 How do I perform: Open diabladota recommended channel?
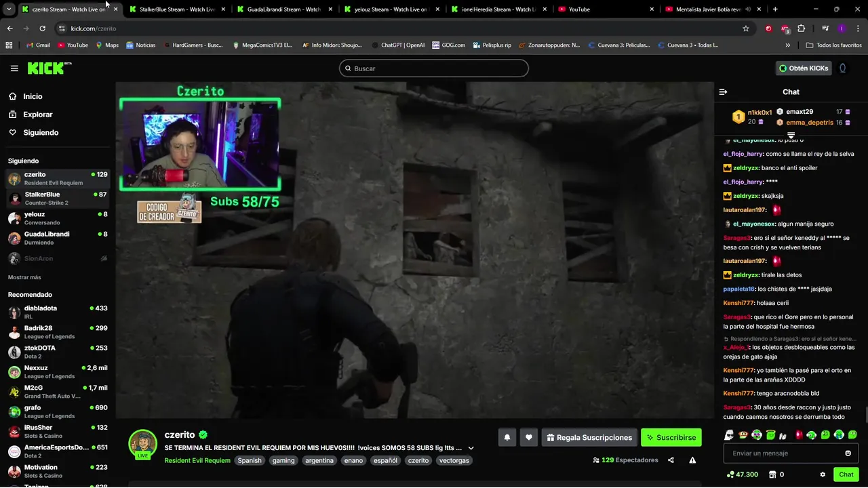tap(58, 312)
